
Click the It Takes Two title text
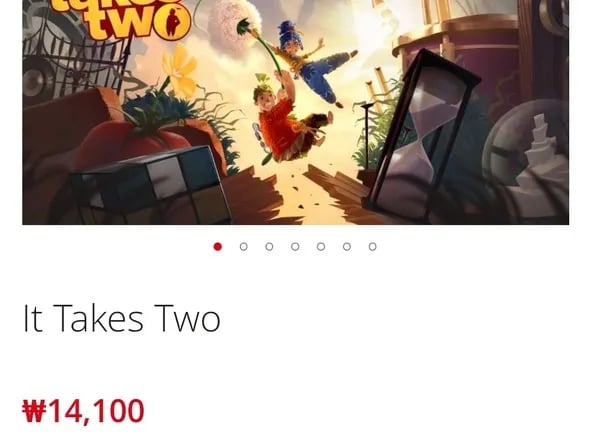122,319
